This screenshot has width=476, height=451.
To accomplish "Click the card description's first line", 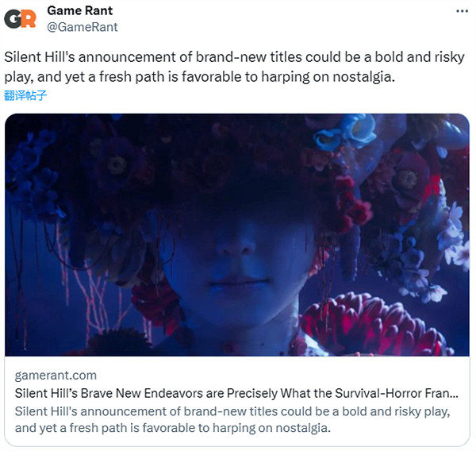I will (x=232, y=411).
